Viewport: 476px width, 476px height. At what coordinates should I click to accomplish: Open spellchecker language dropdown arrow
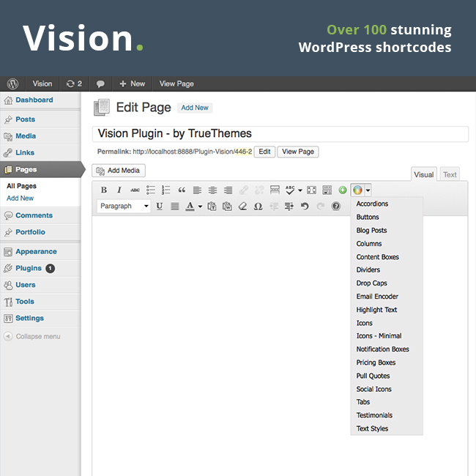[x=300, y=190]
